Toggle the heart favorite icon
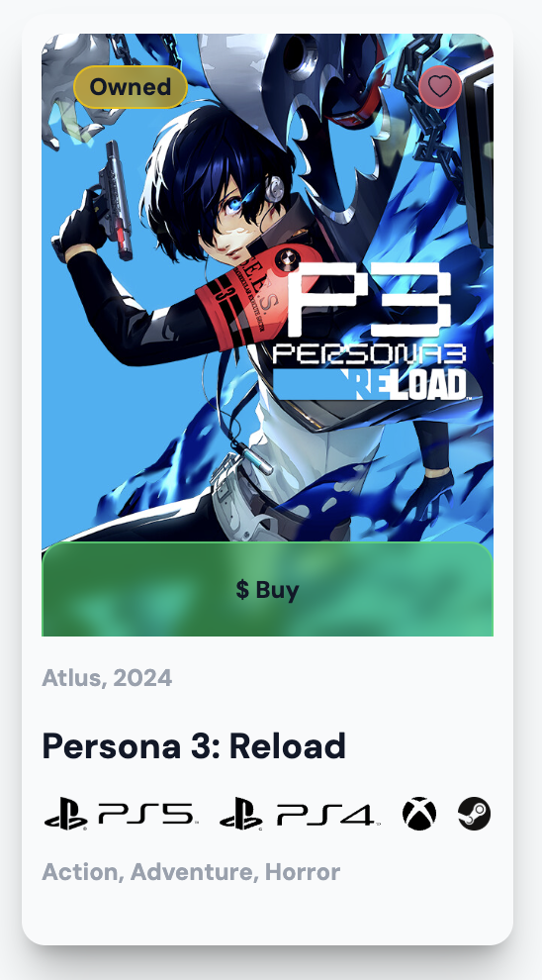 [x=440, y=87]
